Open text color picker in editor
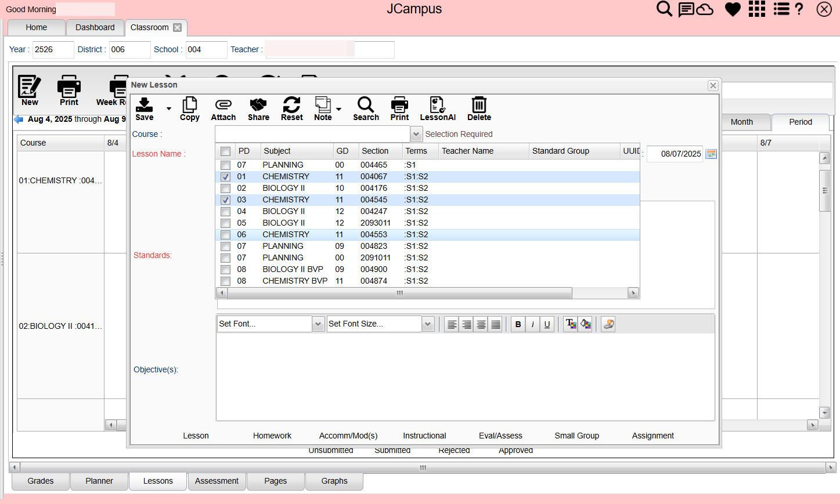Image resolution: width=840 pixels, height=504 pixels. (571, 324)
